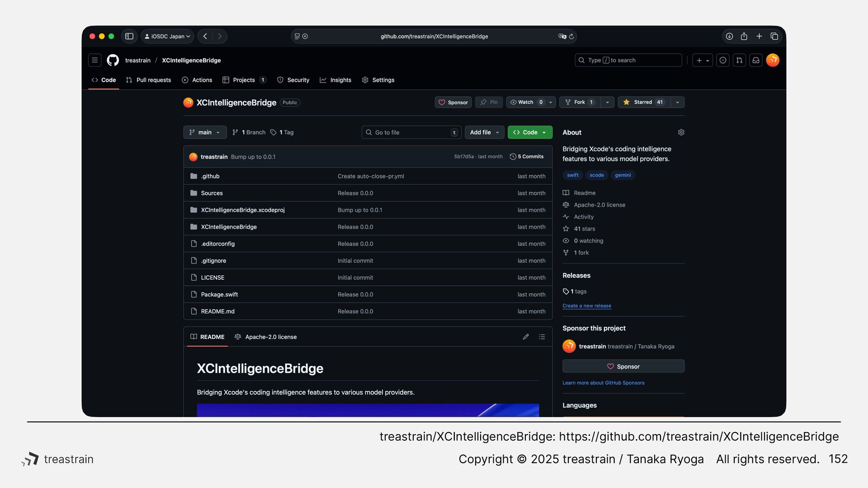This screenshot has height=488, width=868.
Task: Select the Apache-2.0 license tab
Action: [x=266, y=337]
